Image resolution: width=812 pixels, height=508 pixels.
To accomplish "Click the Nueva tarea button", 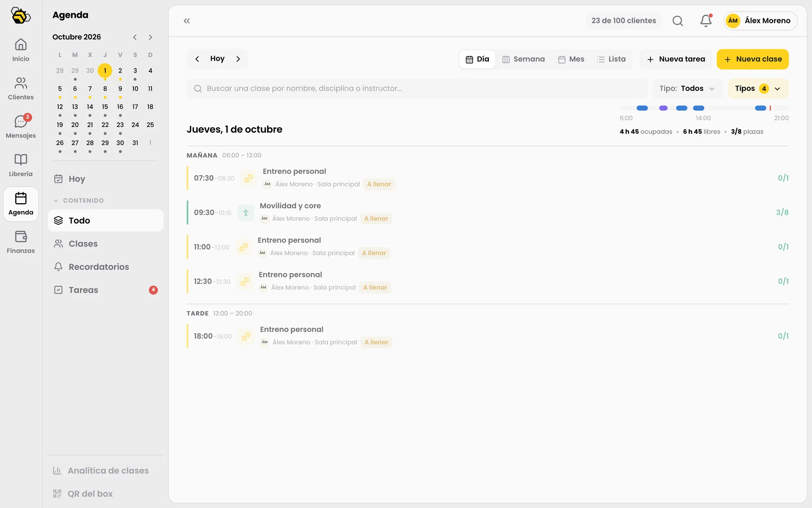I will [676, 59].
